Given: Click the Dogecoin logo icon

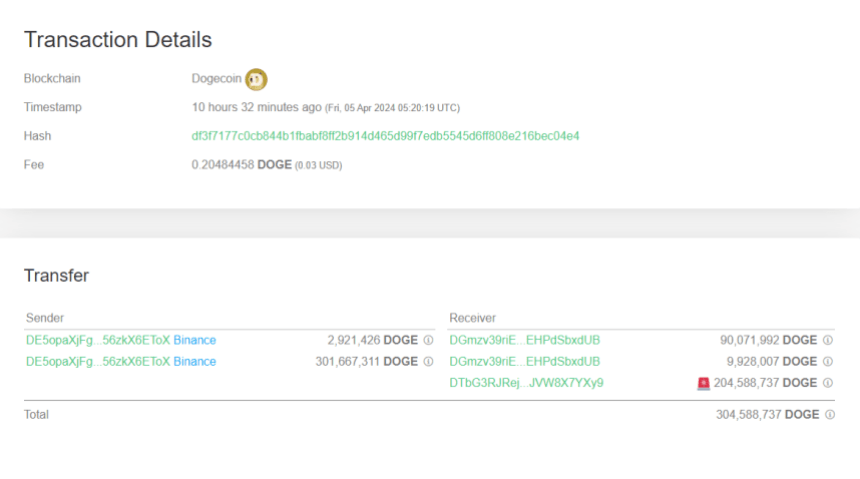Looking at the screenshot, I should pyautogui.click(x=257, y=79).
